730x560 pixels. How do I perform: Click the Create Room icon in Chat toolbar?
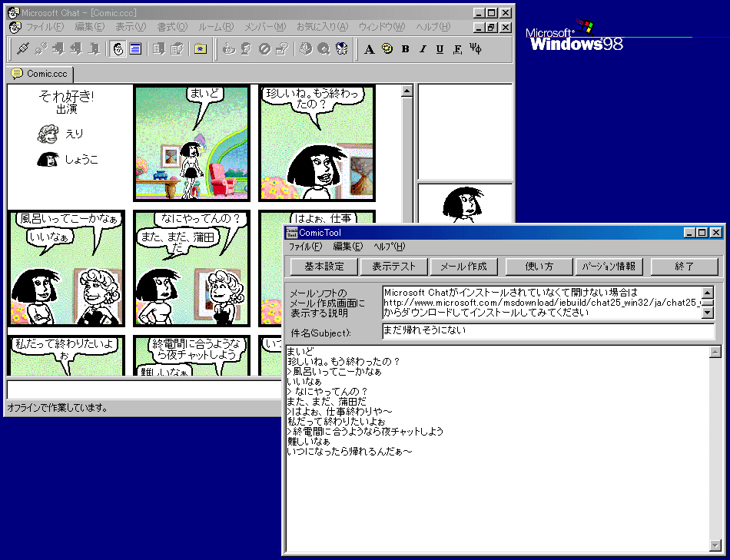(94, 48)
